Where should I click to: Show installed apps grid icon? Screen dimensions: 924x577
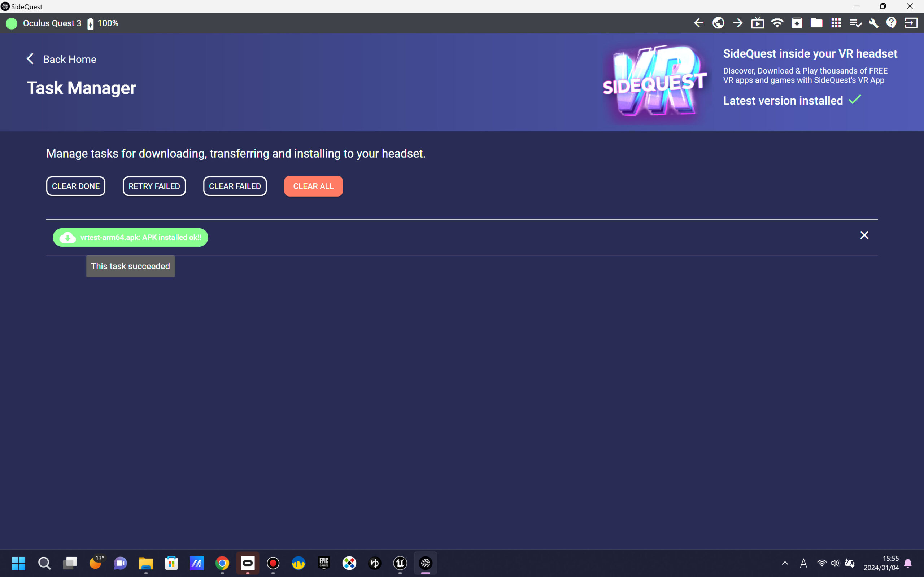tap(836, 23)
